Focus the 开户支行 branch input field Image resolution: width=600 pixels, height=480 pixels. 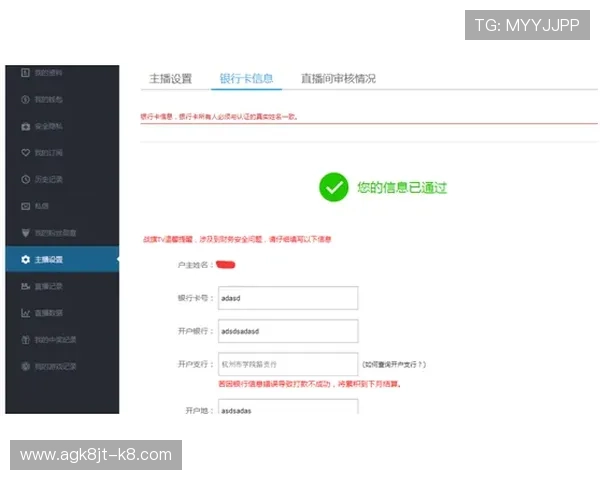pos(288,364)
